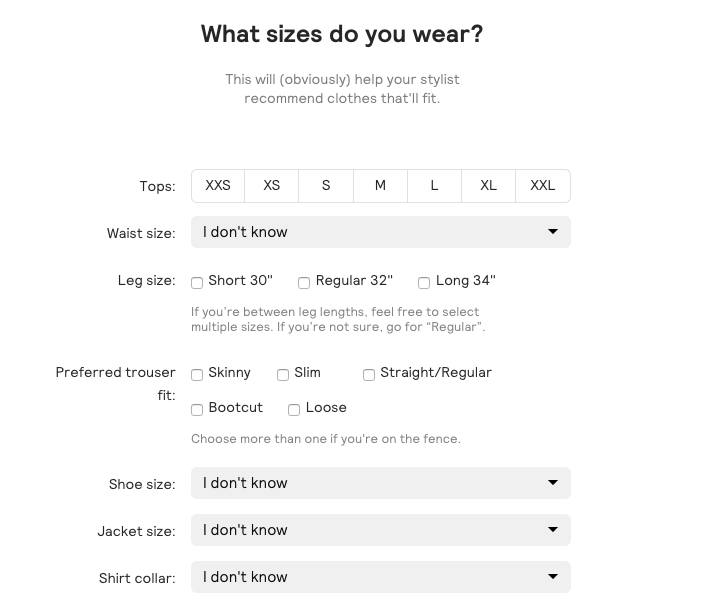Check the Skinny trouser fit

pos(197,375)
